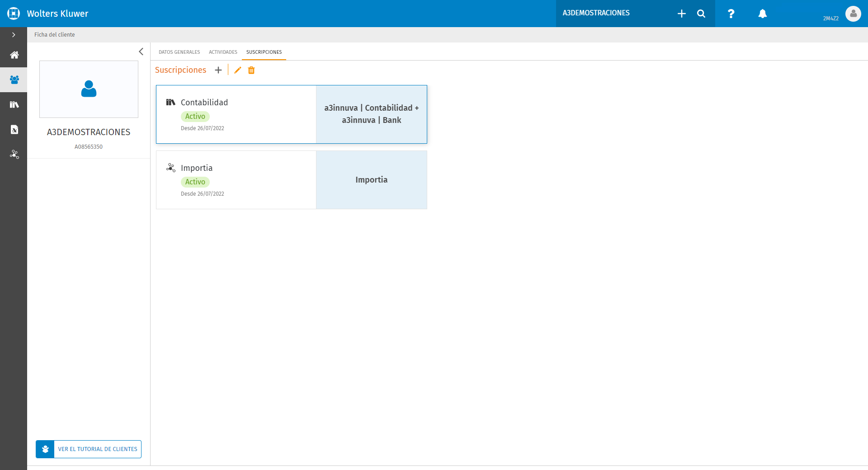This screenshot has width=868, height=470.
Task: Delete subscription using the trash icon
Action: (251, 70)
